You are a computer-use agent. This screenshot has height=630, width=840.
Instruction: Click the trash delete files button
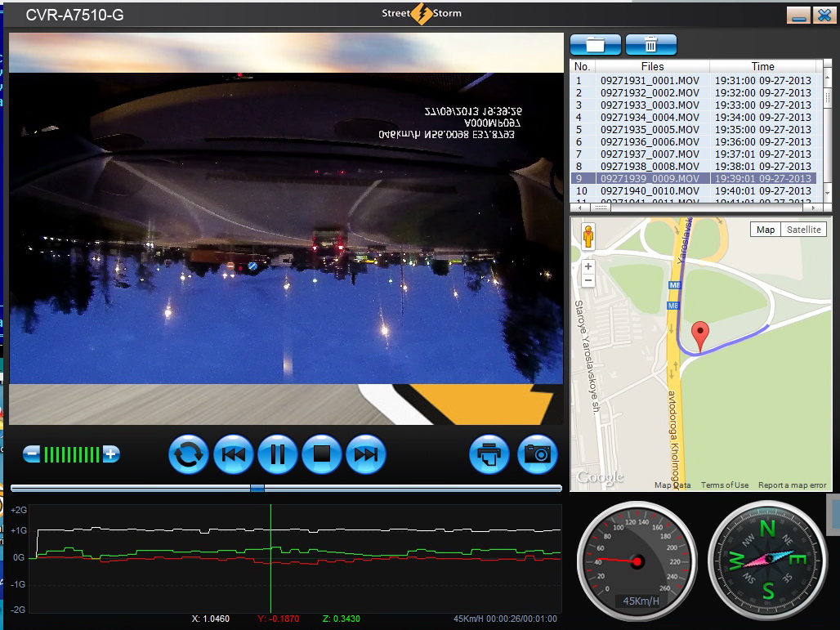(650, 44)
